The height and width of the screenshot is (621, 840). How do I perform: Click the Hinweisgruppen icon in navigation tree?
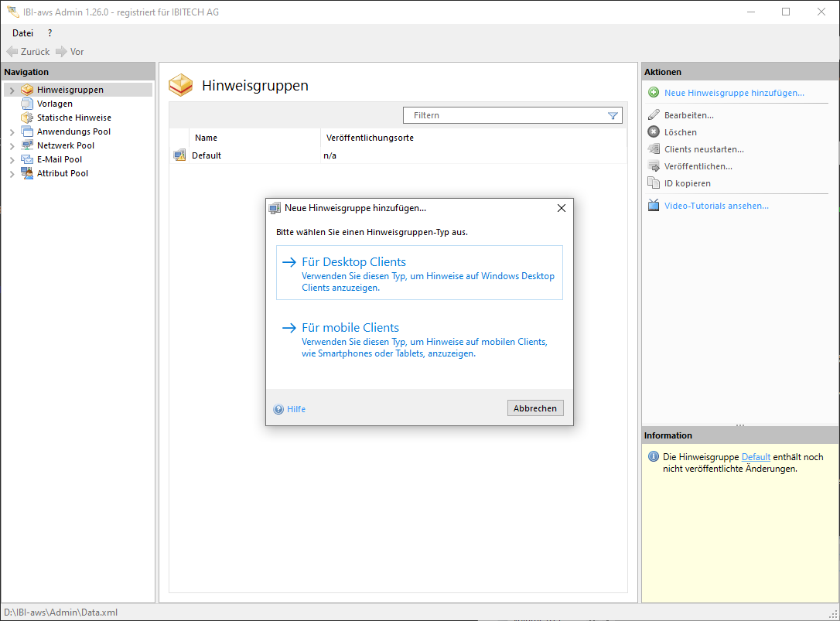[x=28, y=90]
